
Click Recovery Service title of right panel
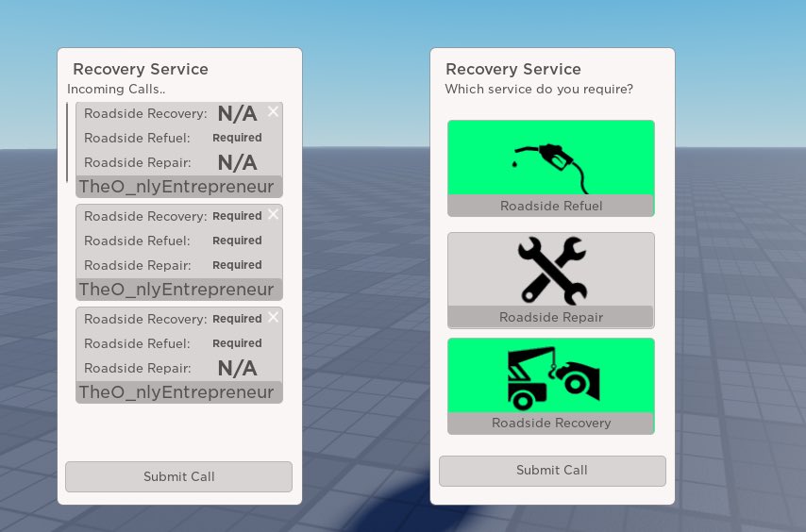[513, 69]
